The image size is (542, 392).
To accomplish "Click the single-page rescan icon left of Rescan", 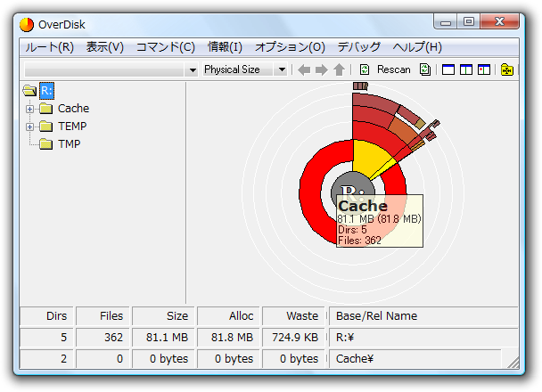I will point(365,69).
